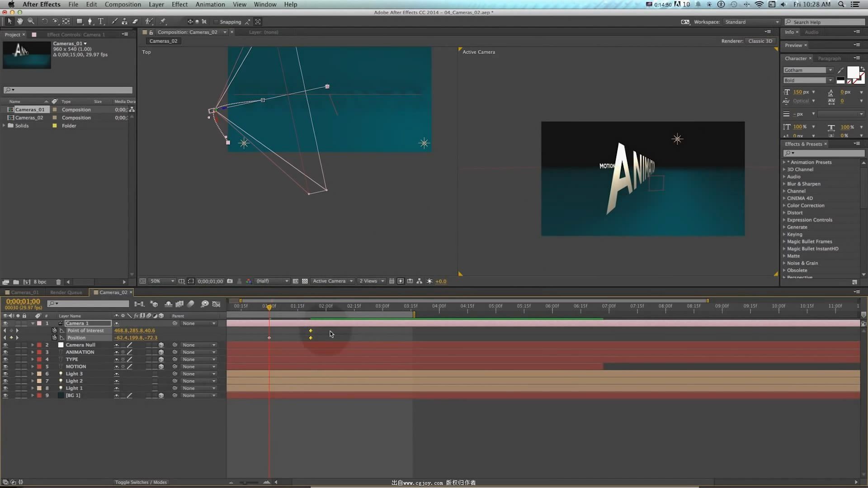Click the Reset Exposure icon

tap(429, 281)
